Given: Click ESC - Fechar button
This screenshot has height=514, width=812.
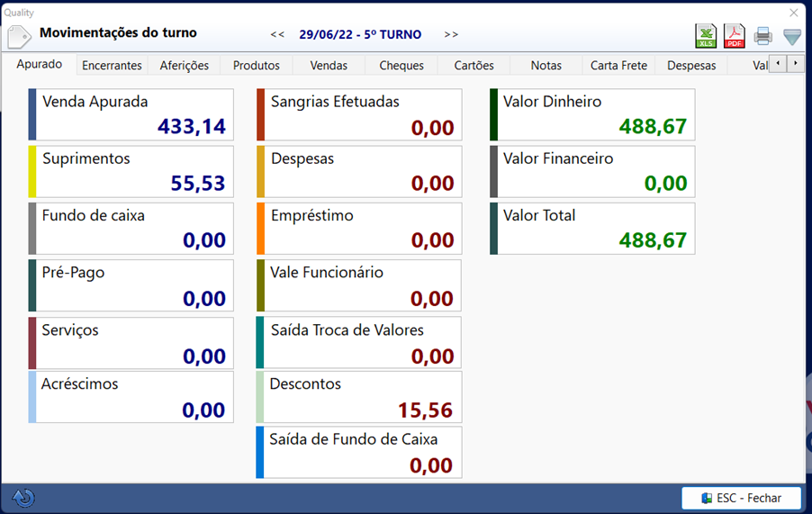Looking at the screenshot, I should [741, 498].
